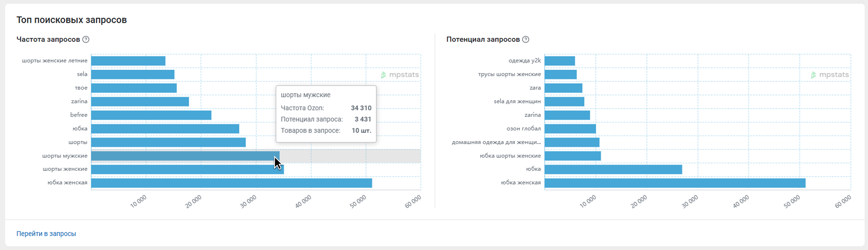Click the юбка женская bar in frequency chart
The width and height of the screenshot is (868, 250).
click(231, 183)
